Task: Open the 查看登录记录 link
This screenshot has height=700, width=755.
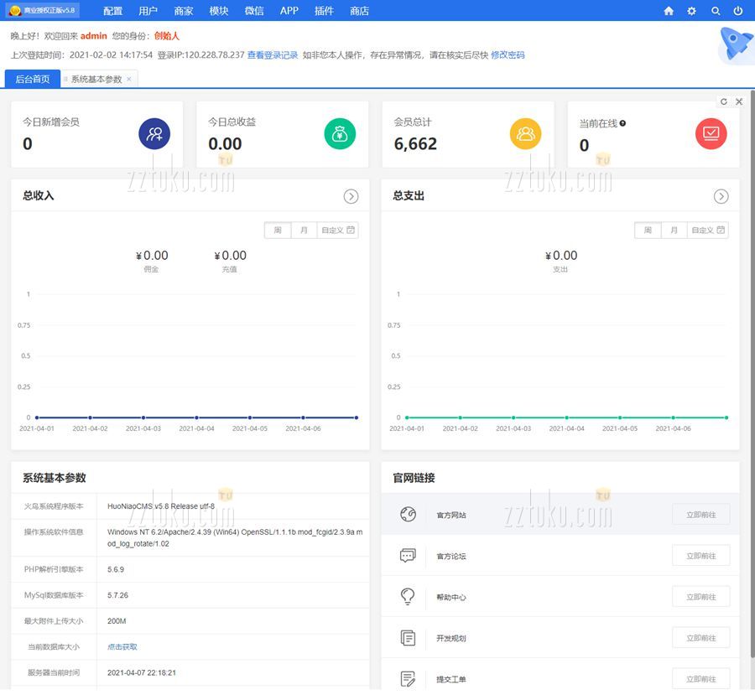Action: [x=273, y=54]
